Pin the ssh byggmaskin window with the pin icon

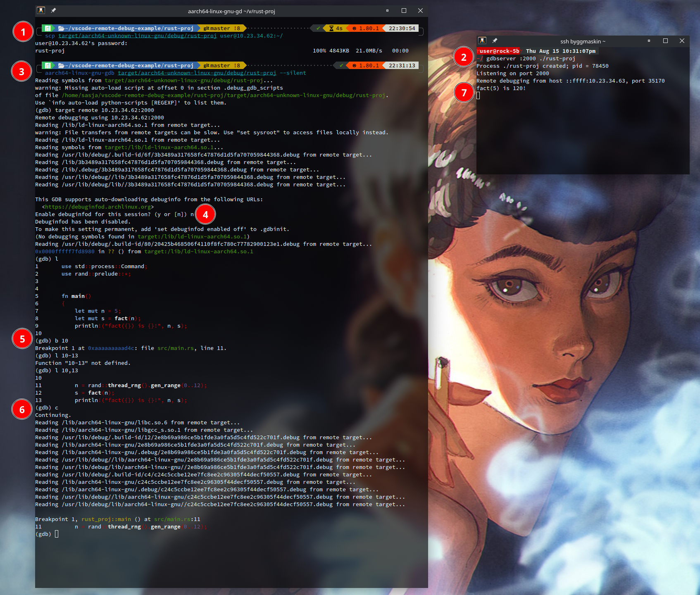495,40
